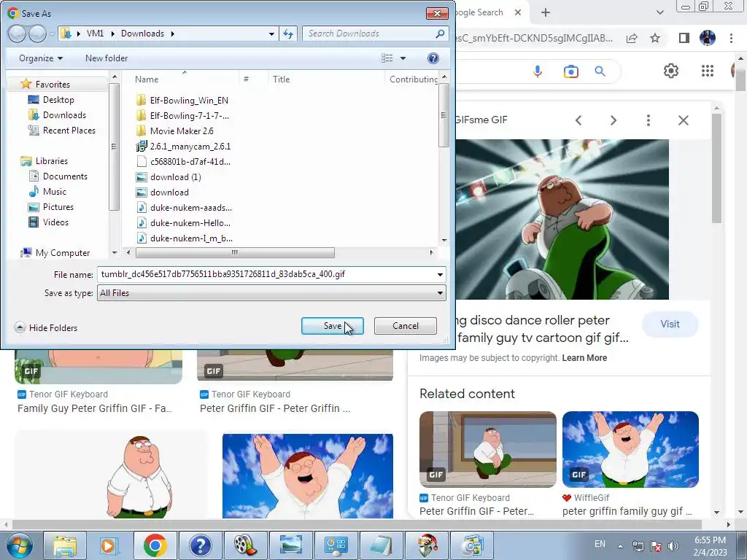Create a New folder
Screen dimensions: 747x560
point(107,58)
